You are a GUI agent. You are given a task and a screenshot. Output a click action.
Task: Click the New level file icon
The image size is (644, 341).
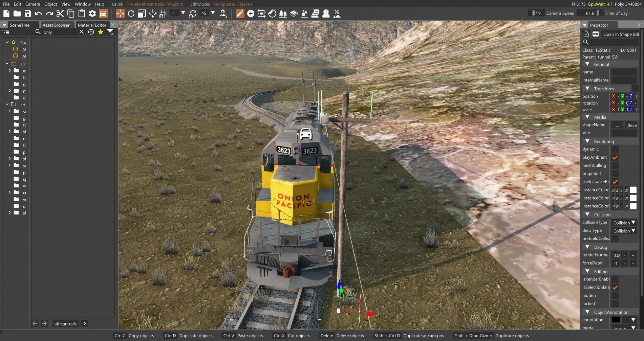click(6, 14)
